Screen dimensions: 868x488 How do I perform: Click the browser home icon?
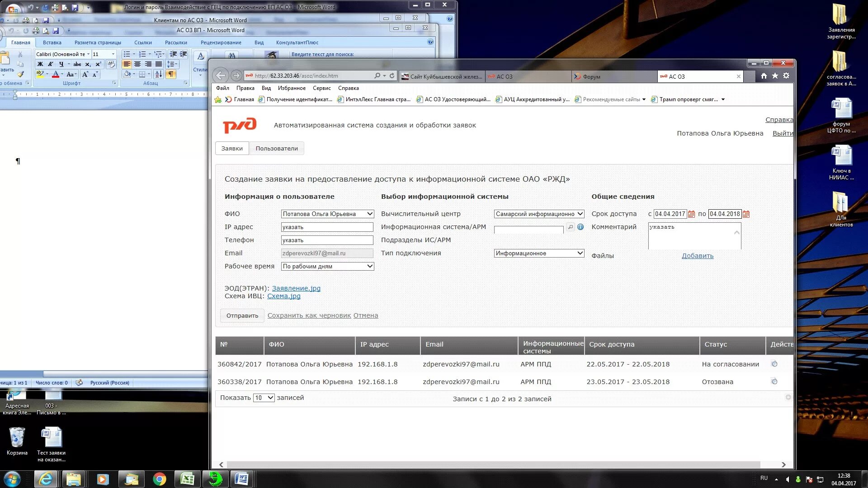click(764, 76)
